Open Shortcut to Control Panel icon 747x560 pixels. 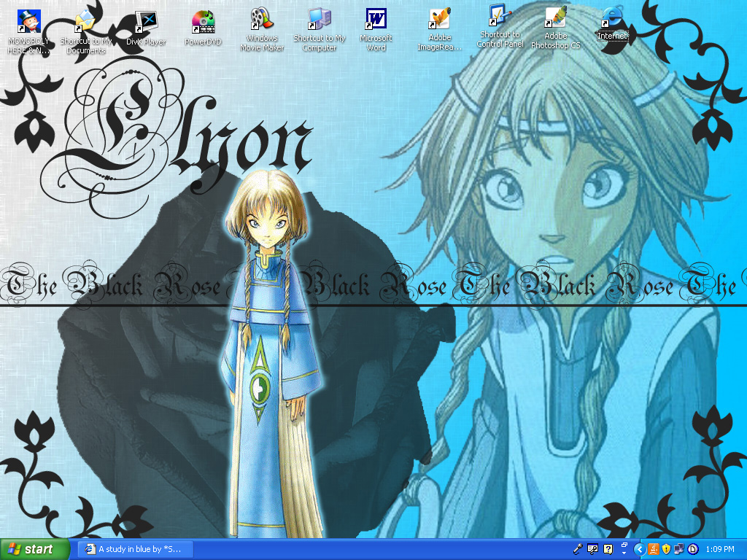[x=500, y=27]
